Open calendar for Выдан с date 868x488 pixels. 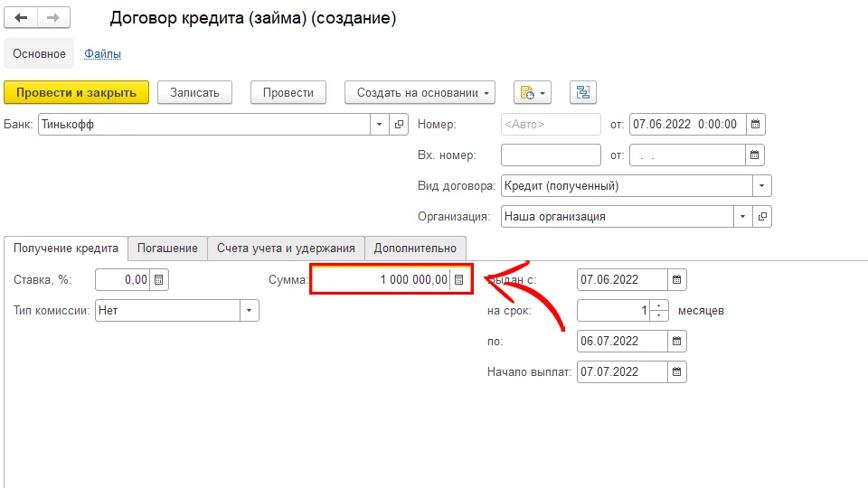click(677, 280)
